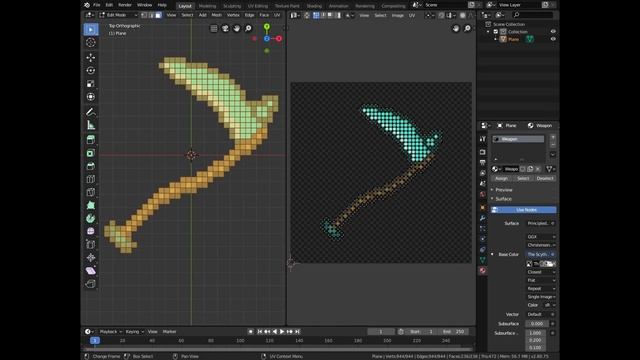Screen dimensions: 640x360
Task: Toggle UV vertex select mode in UV editor
Action: point(316,15)
